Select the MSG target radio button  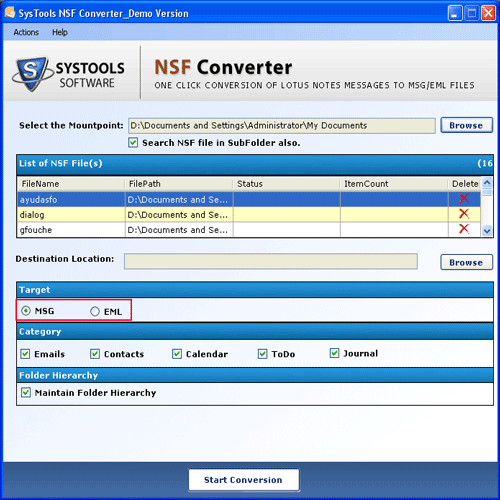[26, 311]
